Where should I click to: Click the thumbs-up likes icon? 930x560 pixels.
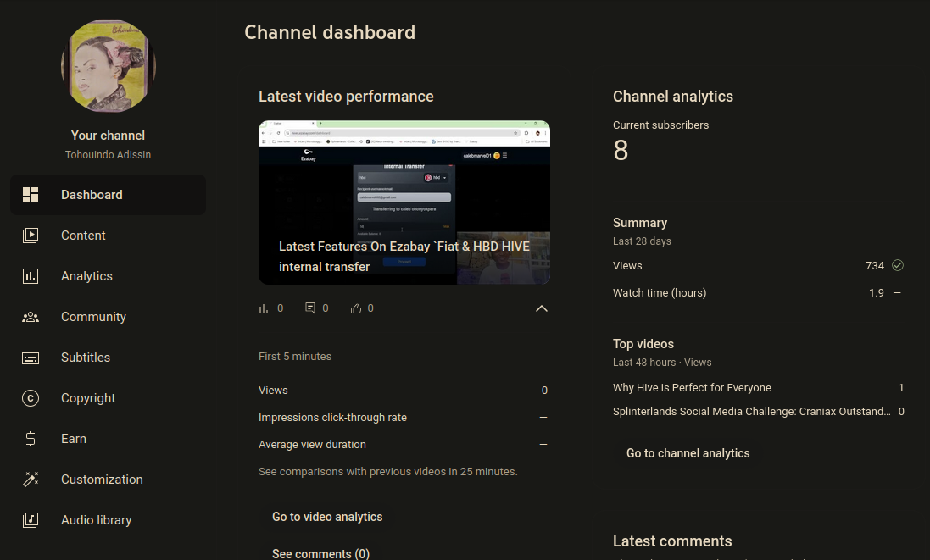[x=356, y=308]
